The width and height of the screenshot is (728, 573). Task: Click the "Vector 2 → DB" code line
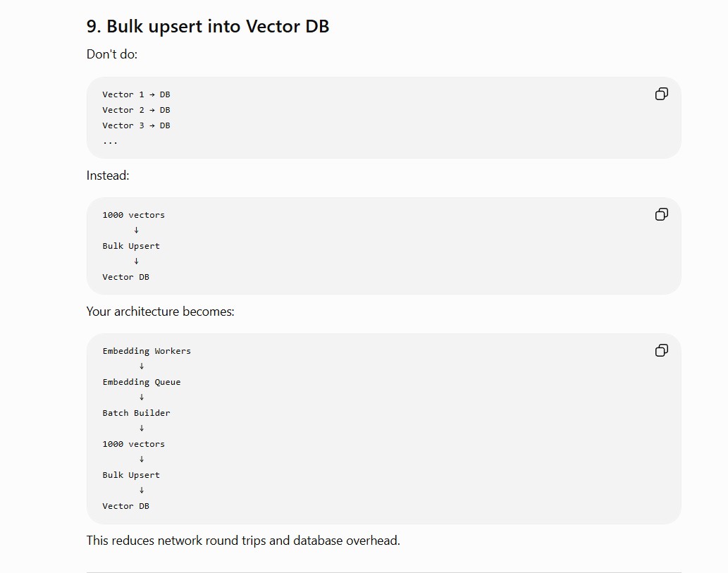[137, 110]
